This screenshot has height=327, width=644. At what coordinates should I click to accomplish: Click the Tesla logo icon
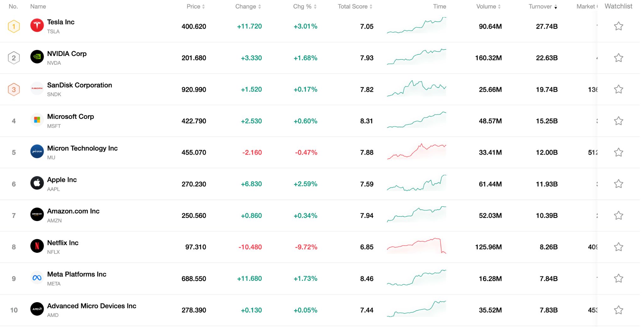[37, 26]
